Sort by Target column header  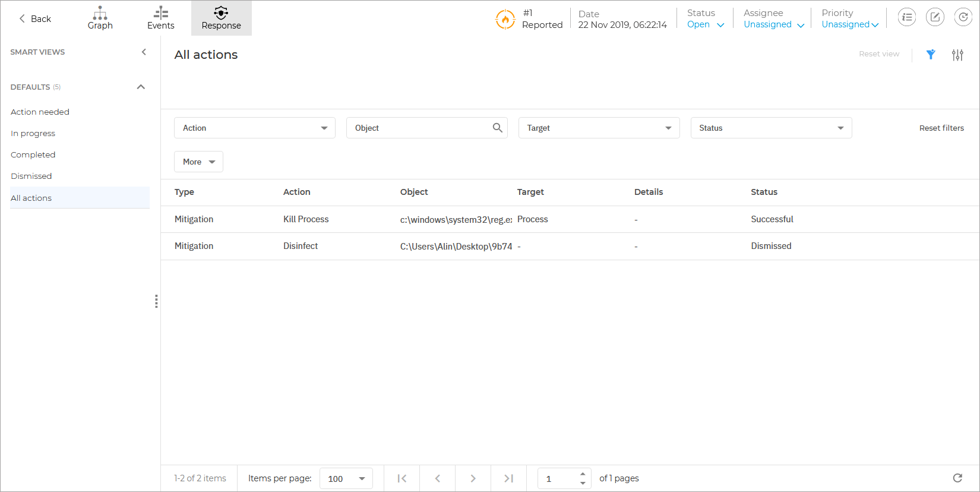(530, 192)
